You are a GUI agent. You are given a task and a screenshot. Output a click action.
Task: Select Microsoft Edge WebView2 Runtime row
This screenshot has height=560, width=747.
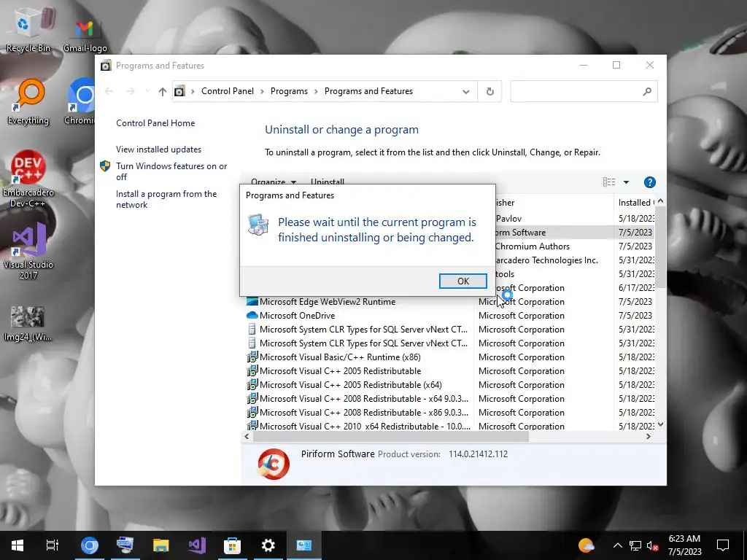[x=449, y=301]
